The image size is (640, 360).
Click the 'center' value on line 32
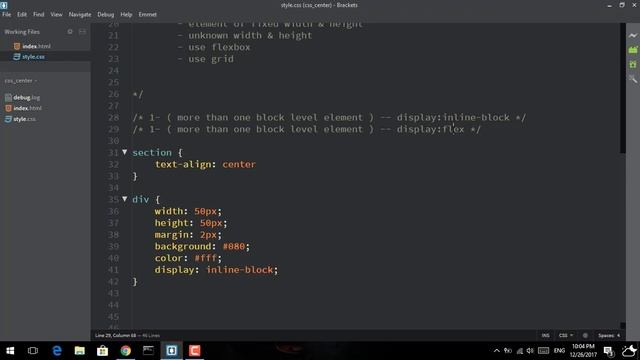239,164
